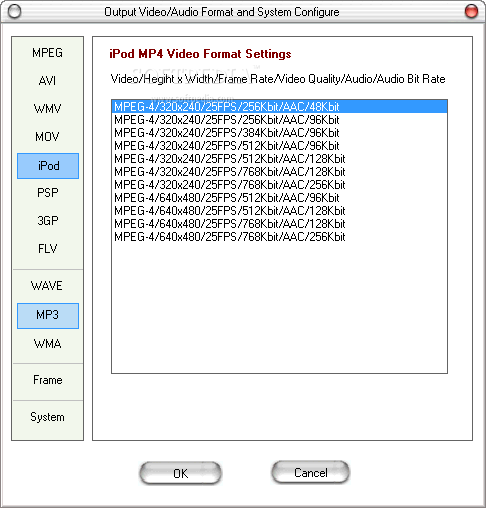The width and height of the screenshot is (486, 508).
Task: Select the iPod format tab
Action: [x=48, y=166]
